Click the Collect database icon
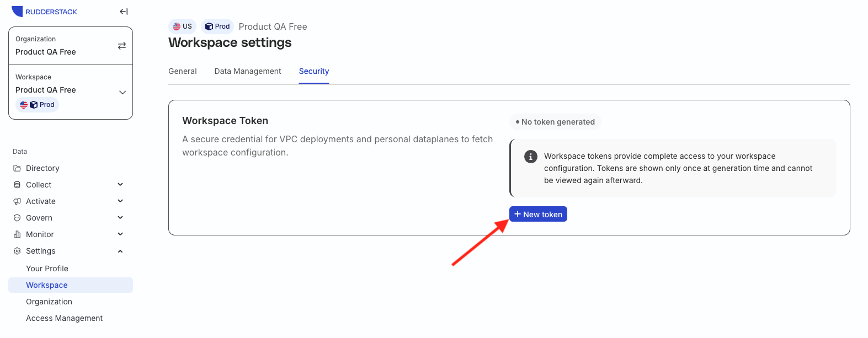The image size is (868, 338). click(17, 185)
